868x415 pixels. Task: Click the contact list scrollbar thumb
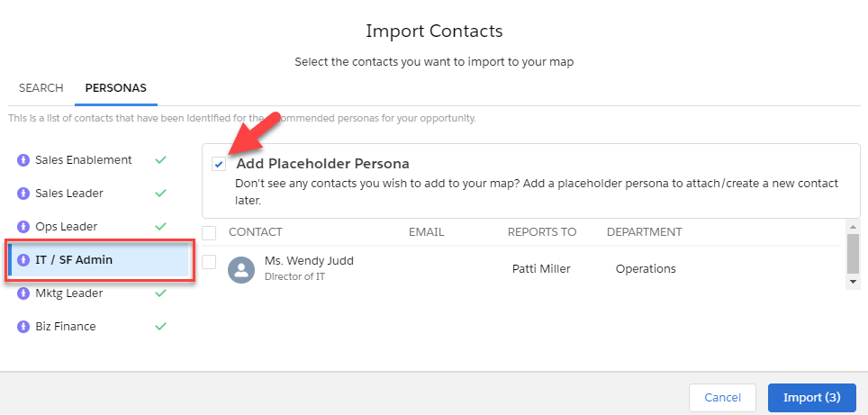click(853, 254)
